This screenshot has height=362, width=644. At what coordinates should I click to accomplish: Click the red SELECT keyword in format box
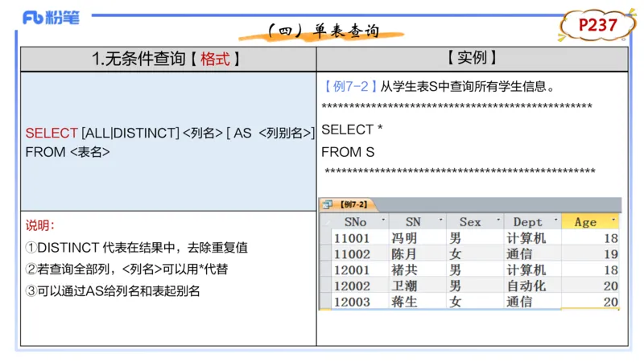[x=52, y=133]
